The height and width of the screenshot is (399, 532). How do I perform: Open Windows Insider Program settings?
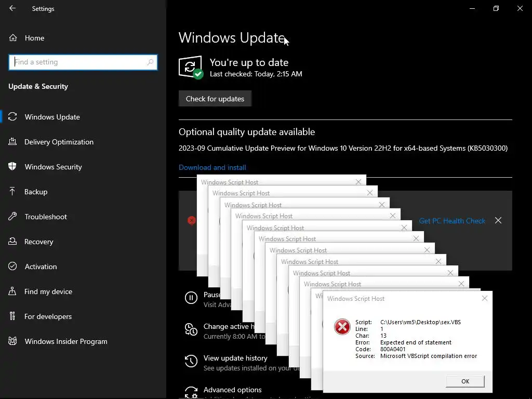[66, 341]
